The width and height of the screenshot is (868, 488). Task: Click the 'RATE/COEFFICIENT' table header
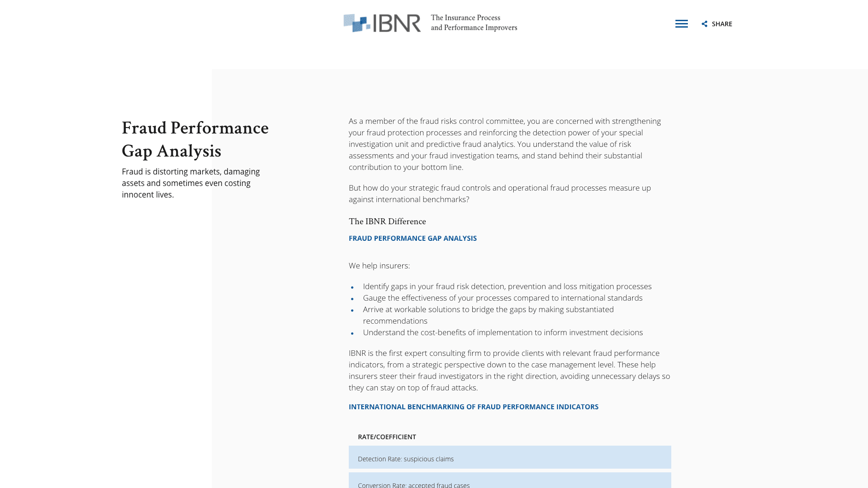pos(387,437)
